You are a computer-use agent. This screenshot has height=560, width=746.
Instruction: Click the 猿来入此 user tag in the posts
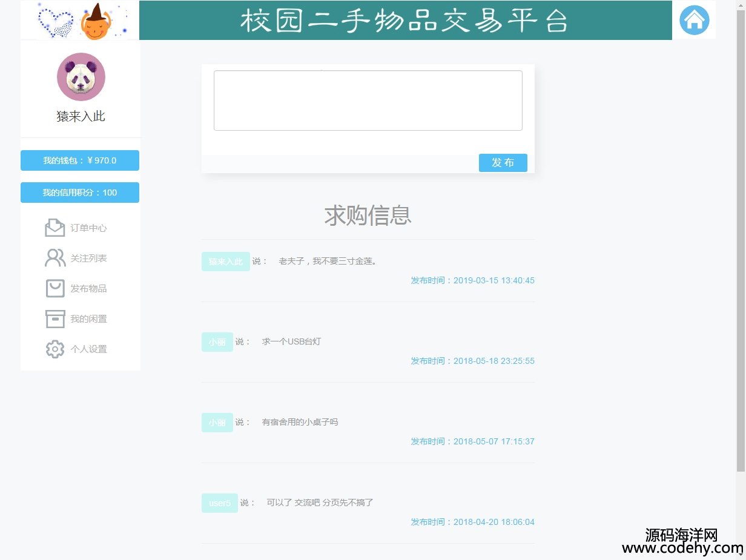(226, 262)
